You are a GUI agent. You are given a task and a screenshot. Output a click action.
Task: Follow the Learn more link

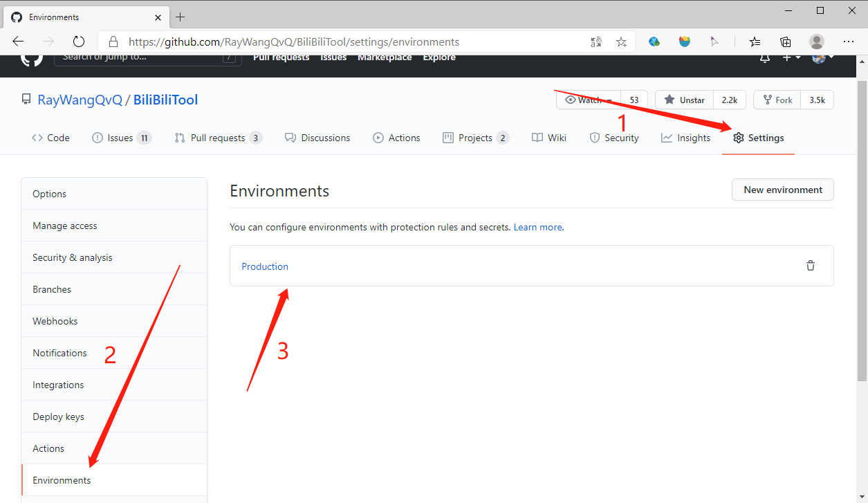point(537,227)
